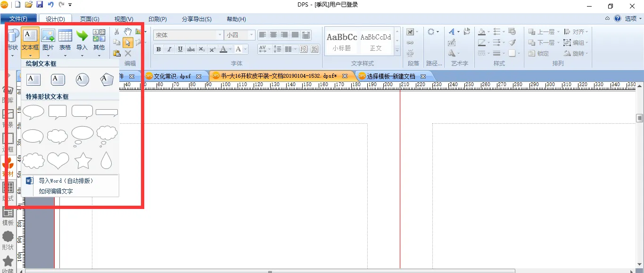Click the 表格 (table) ribbon icon
This screenshot has height=273, width=644.
65,40
